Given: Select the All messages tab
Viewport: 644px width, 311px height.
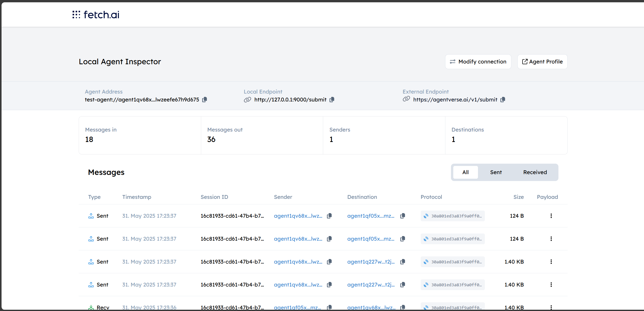Looking at the screenshot, I should 465,172.
